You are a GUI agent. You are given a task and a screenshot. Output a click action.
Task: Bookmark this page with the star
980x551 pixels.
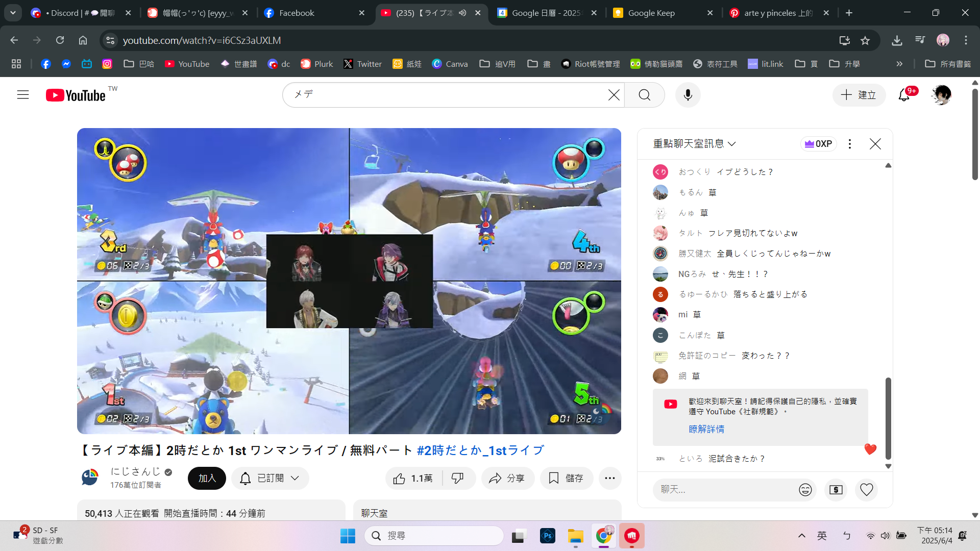pyautogui.click(x=865, y=40)
